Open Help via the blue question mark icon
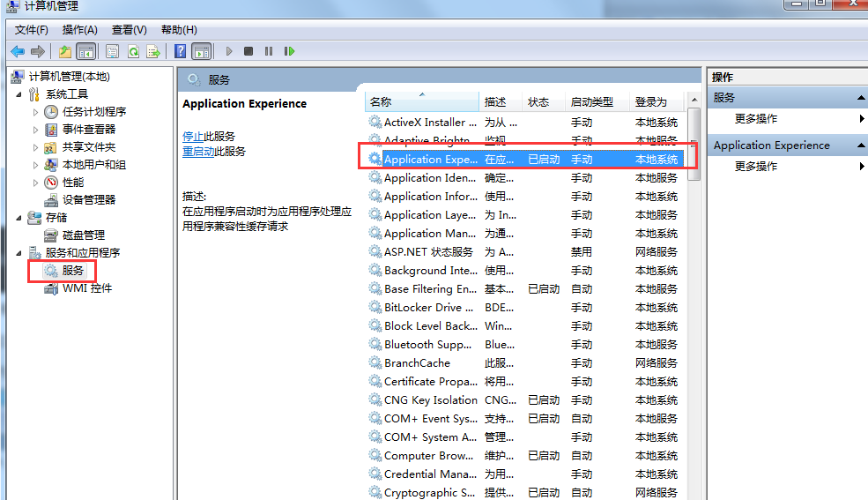The image size is (868, 500). [180, 51]
